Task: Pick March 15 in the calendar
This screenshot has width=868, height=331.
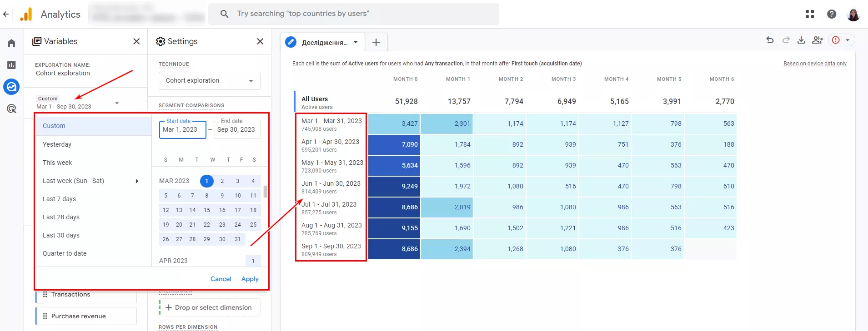Action: click(207, 210)
